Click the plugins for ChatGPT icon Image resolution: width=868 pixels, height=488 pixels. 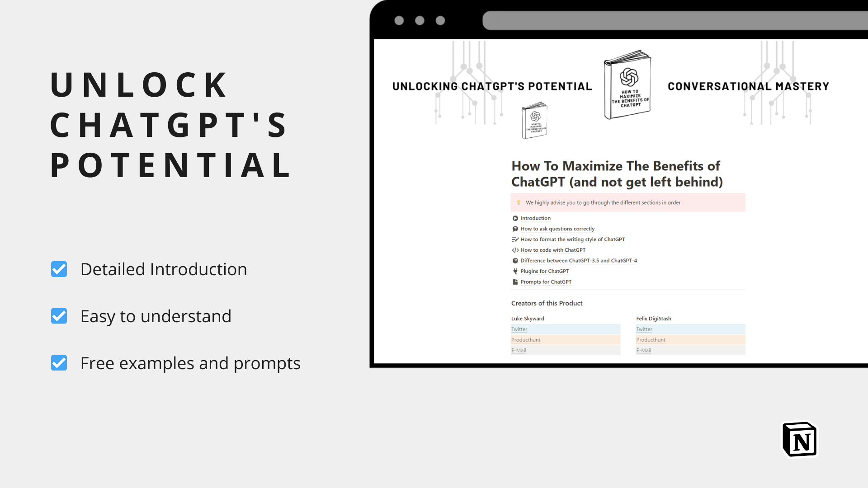pos(514,271)
